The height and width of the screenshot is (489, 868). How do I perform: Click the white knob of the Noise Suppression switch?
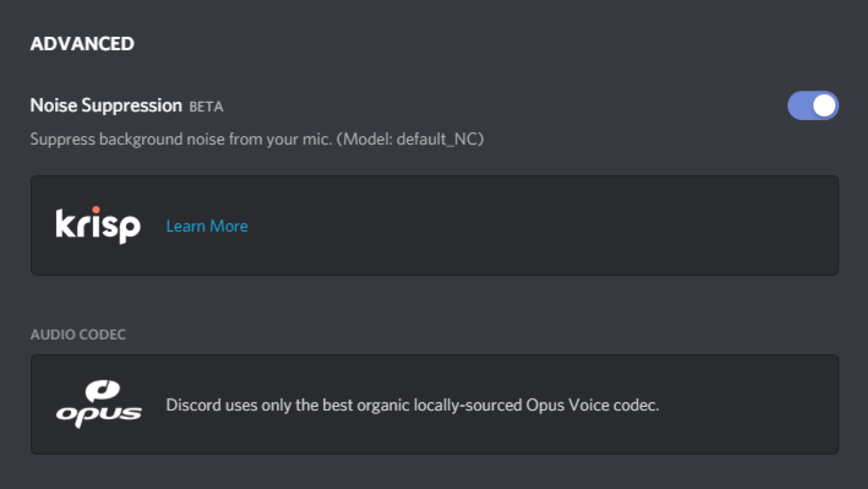(x=824, y=106)
